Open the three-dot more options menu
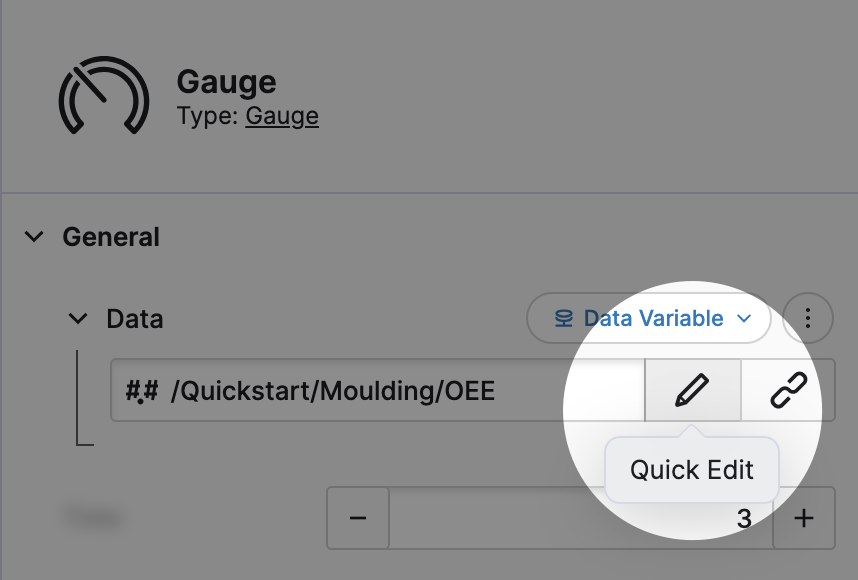Viewport: 858px width, 580px height. [x=808, y=319]
